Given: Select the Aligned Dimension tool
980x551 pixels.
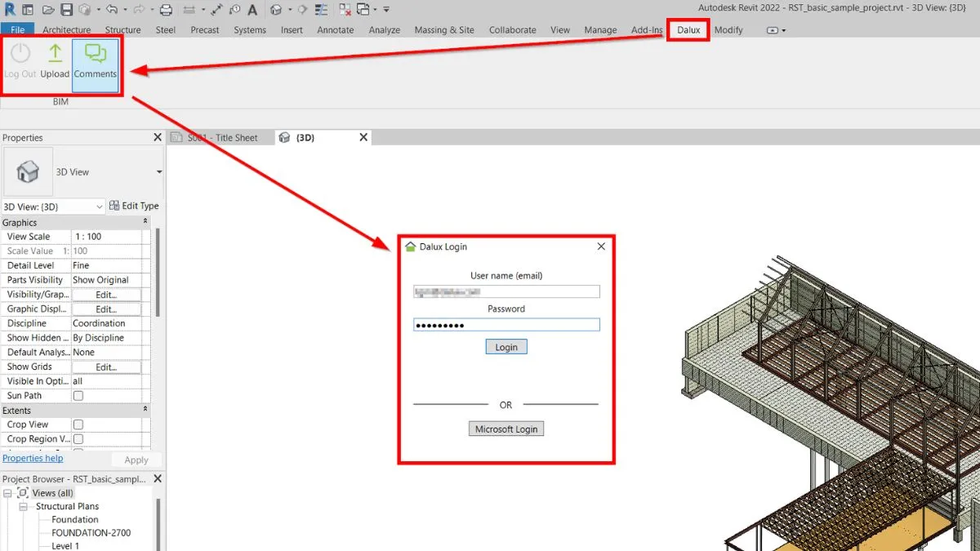Looking at the screenshot, I should [216, 10].
